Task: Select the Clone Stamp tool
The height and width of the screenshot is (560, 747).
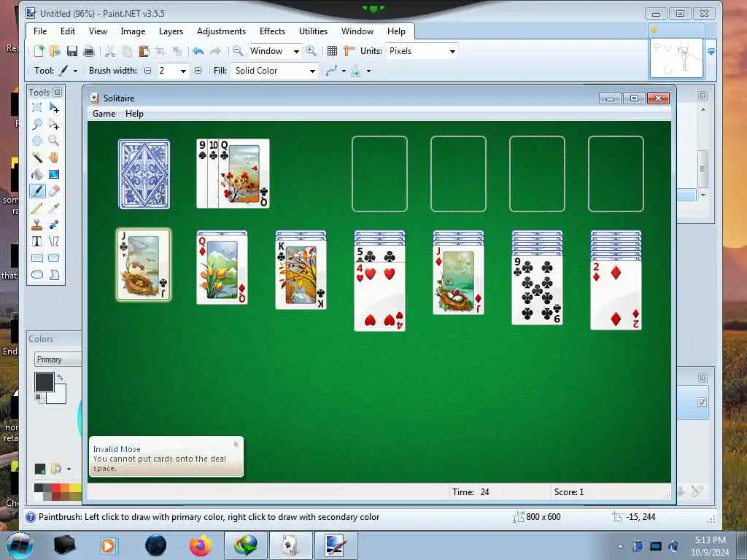Action: pos(37,225)
